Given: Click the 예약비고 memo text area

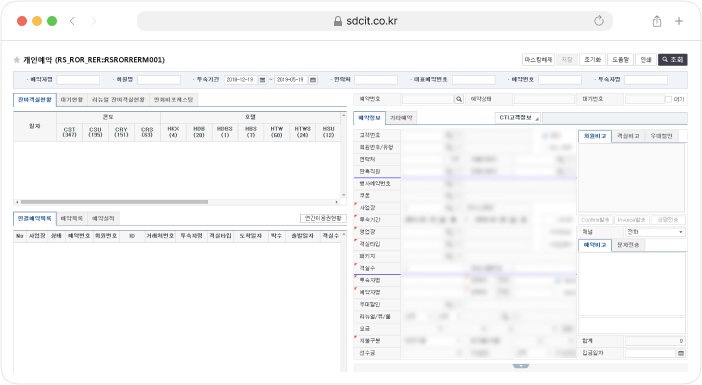Looking at the screenshot, I should click(x=632, y=284).
